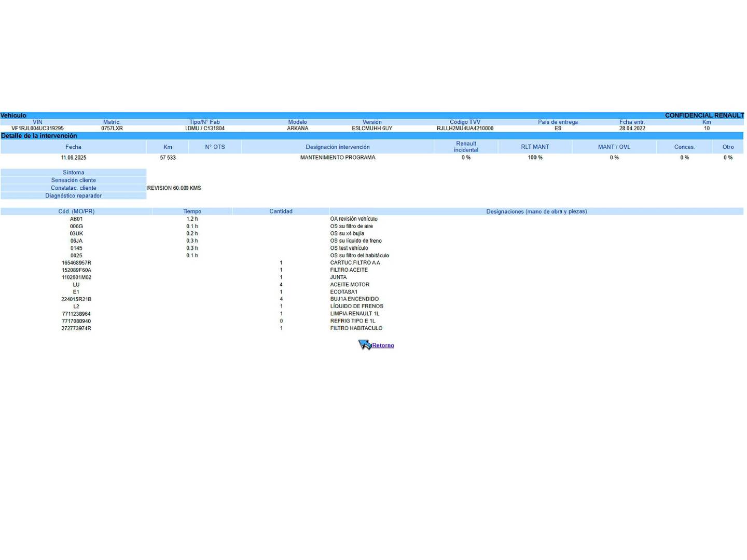Click the Sensación cliente row label

(74, 180)
